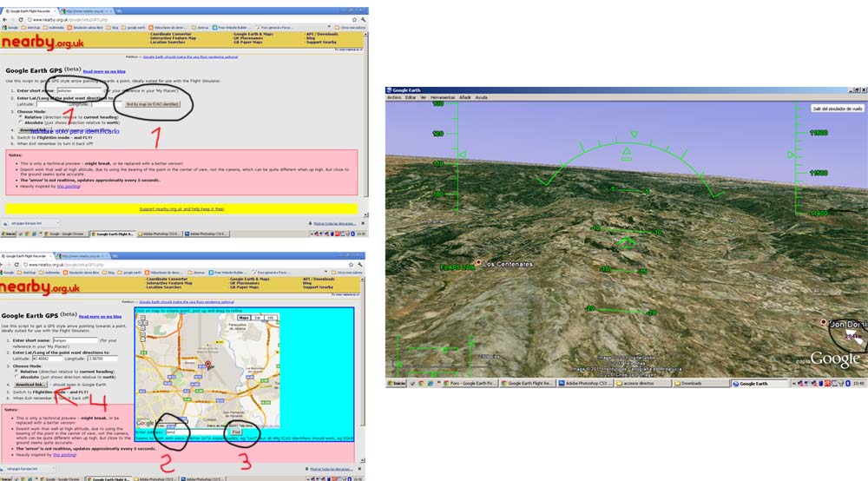Select Relative mode radio in bottom browser
Image resolution: width=868 pixels, height=481 pixels.
click(16, 372)
